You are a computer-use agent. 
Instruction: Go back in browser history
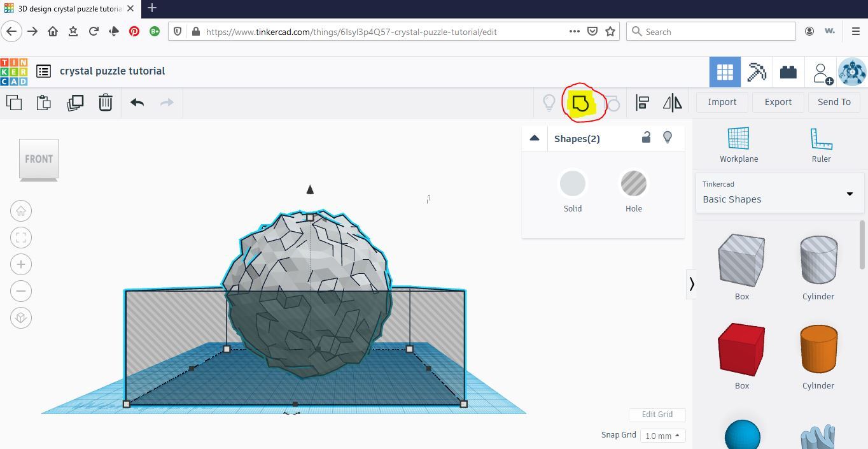click(x=11, y=31)
